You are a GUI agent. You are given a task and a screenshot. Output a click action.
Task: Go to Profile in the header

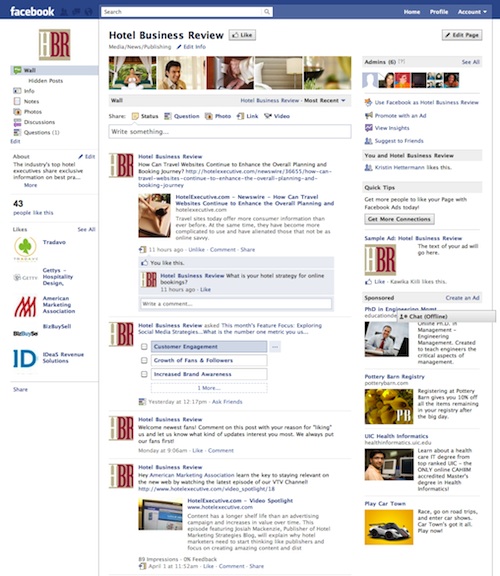439,12
